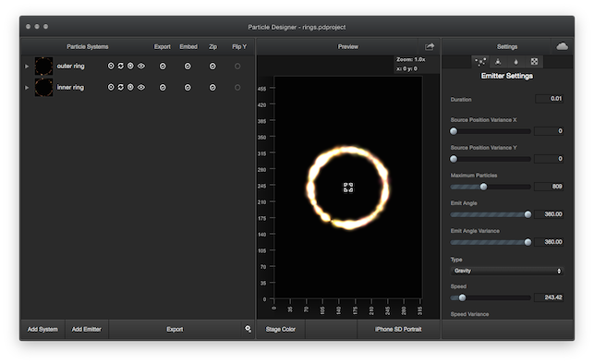This screenshot has width=594, height=364.
Task: Enable Flip Y for outer ring
Action: (237, 67)
